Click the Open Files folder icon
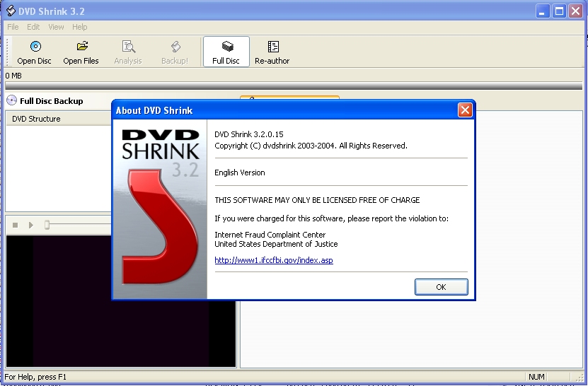This screenshot has height=386, width=588. point(81,47)
